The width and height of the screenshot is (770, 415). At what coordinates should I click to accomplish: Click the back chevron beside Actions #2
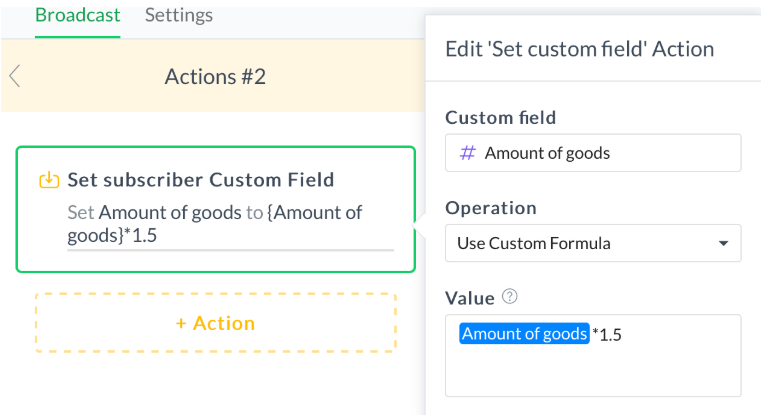[x=14, y=76]
